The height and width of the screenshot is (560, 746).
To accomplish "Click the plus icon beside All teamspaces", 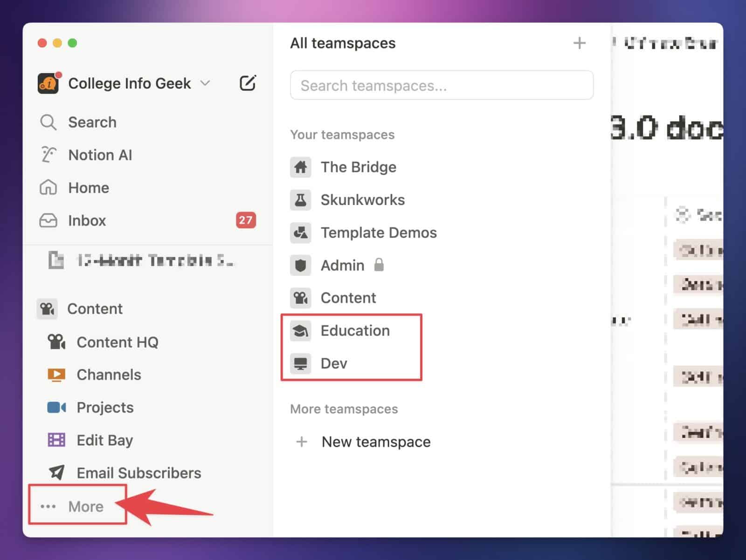I will 579,43.
